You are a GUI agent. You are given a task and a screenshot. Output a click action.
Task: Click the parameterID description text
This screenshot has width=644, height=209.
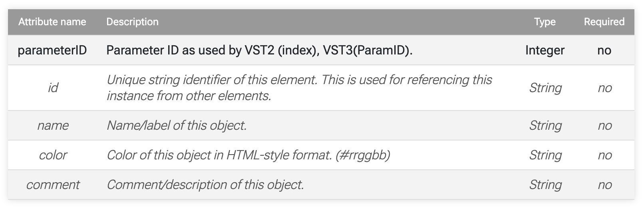click(x=259, y=50)
